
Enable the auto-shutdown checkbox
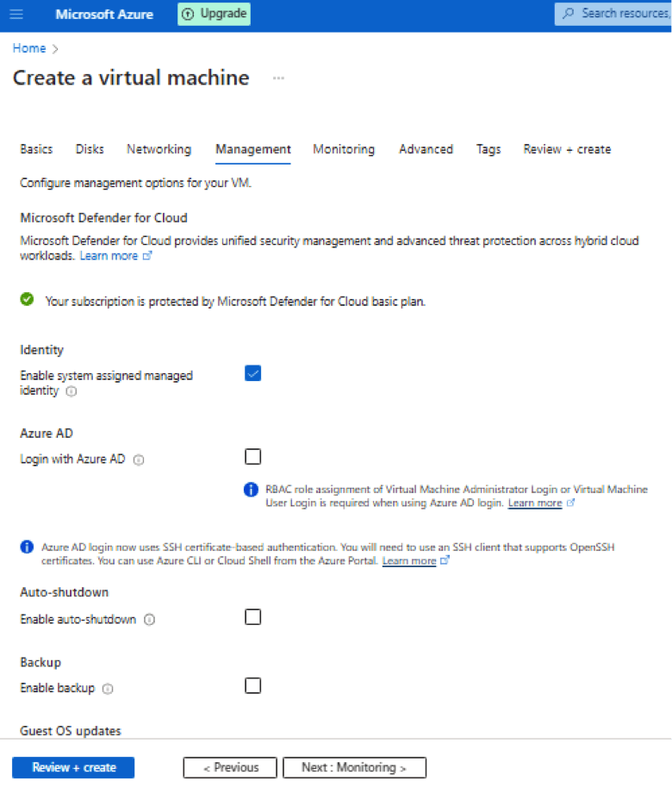[x=252, y=617]
